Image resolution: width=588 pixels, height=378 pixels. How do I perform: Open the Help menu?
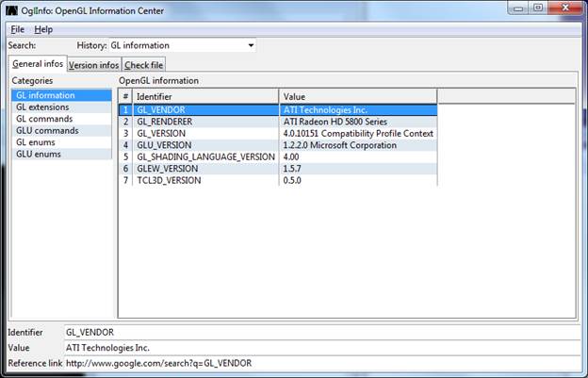(43, 29)
